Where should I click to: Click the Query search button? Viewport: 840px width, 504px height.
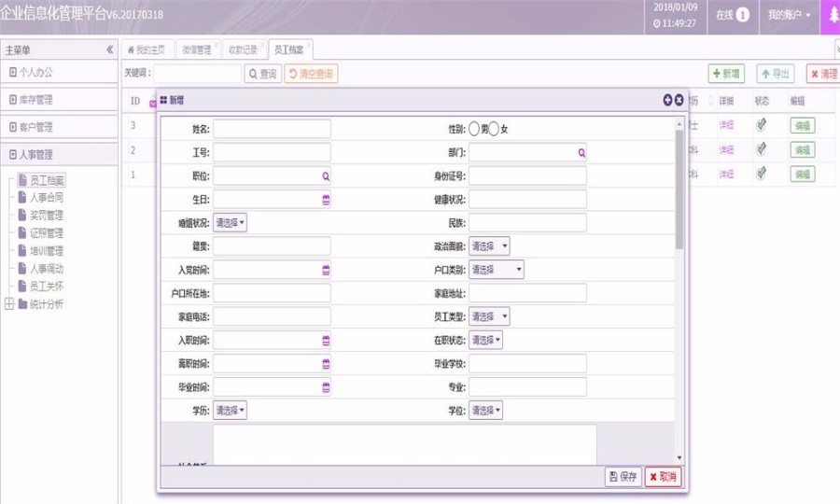pyautogui.click(x=263, y=74)
